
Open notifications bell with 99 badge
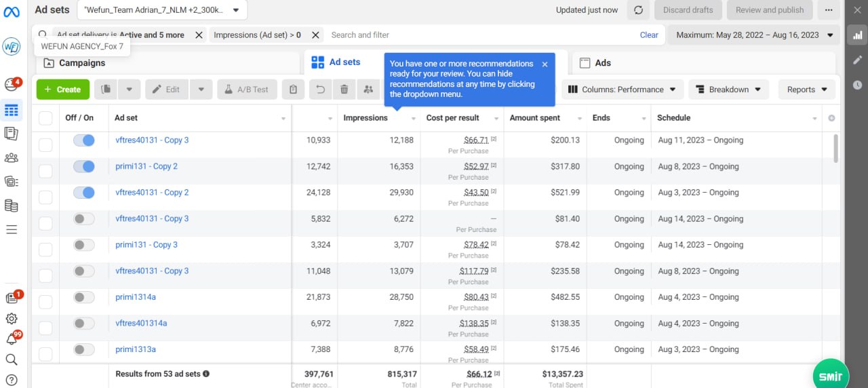point(12,338)
